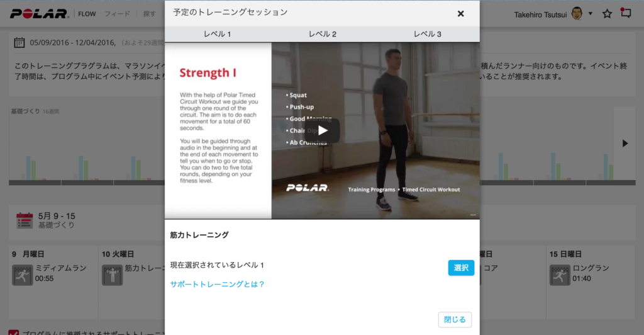Advance the program chart with right arrow
This screenshot has width=644, height=335.
[625, 143]
